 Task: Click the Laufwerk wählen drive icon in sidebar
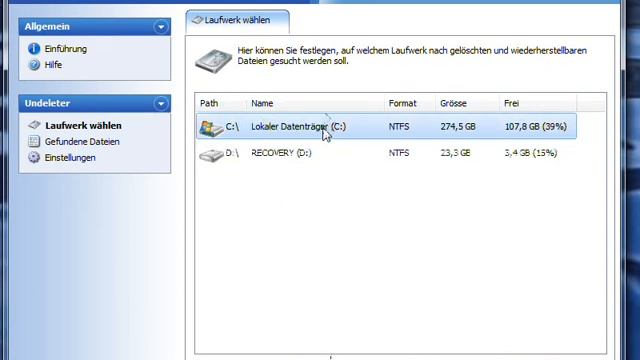tap(34, 125)
